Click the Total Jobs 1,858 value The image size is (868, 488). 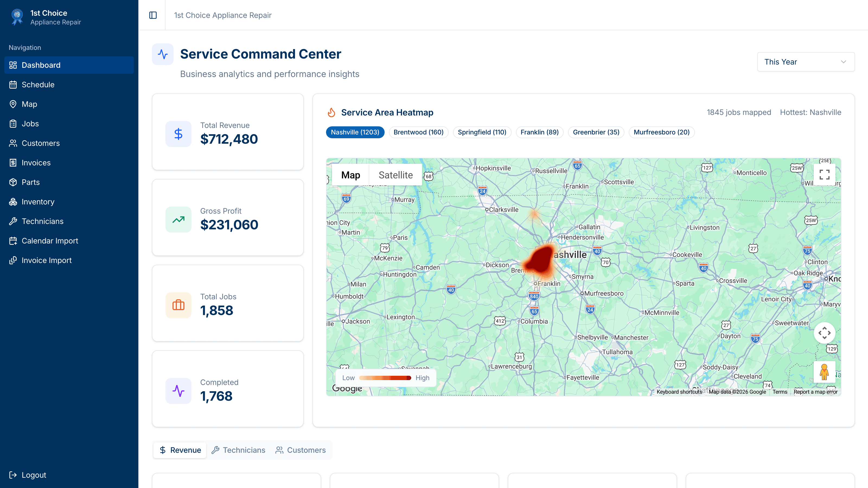tap(217, 310)
